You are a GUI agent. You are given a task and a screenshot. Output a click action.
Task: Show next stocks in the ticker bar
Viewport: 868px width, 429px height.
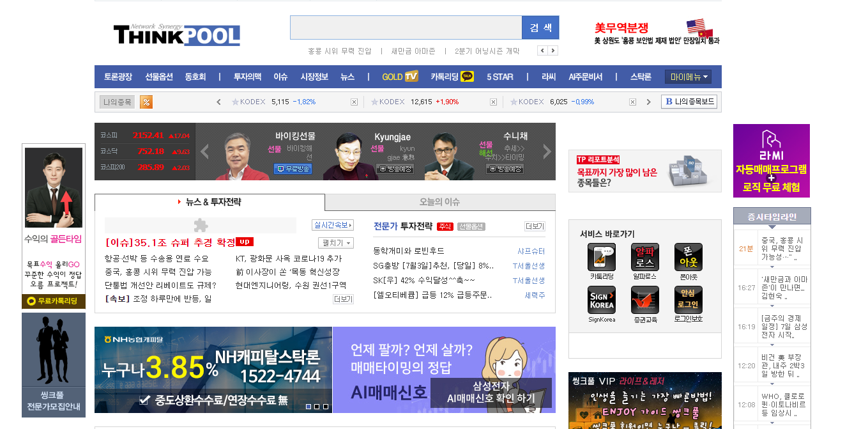pos(649,102)
